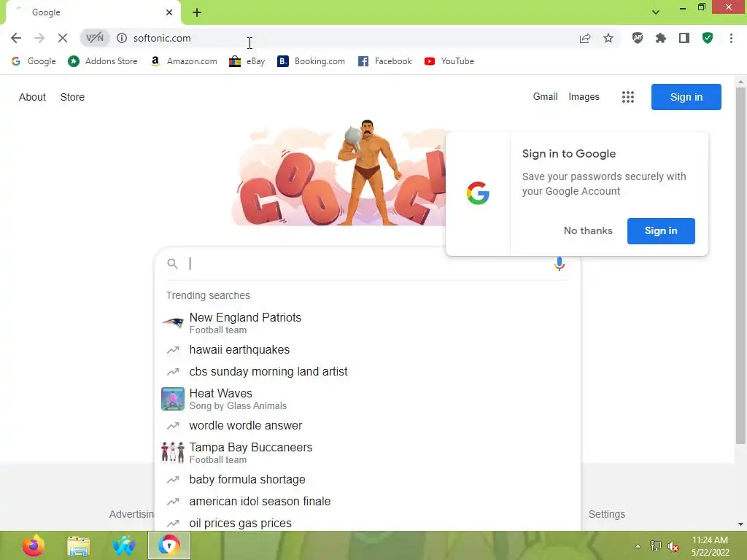The width and height of the screenshot is (747, 560).
Task: Toggle the side panel icon
Action: [x=684, y=38]
